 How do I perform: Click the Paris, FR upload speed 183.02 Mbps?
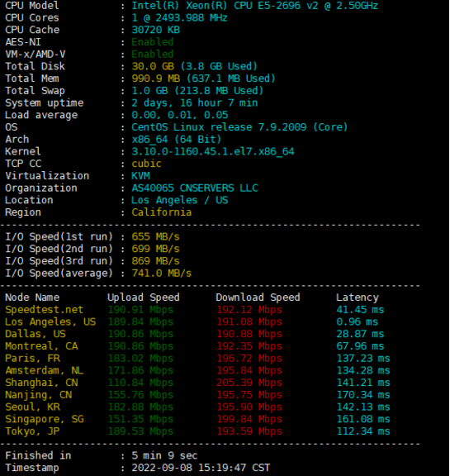[140, 358]
